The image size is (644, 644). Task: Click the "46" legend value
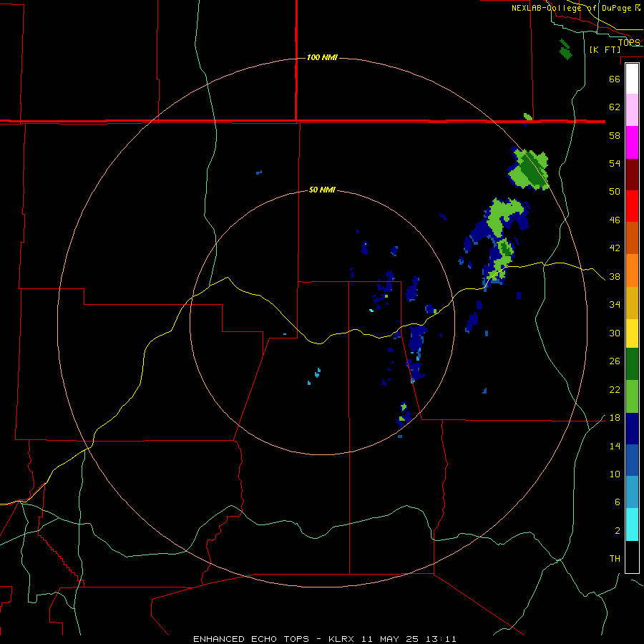pos(615,220)
